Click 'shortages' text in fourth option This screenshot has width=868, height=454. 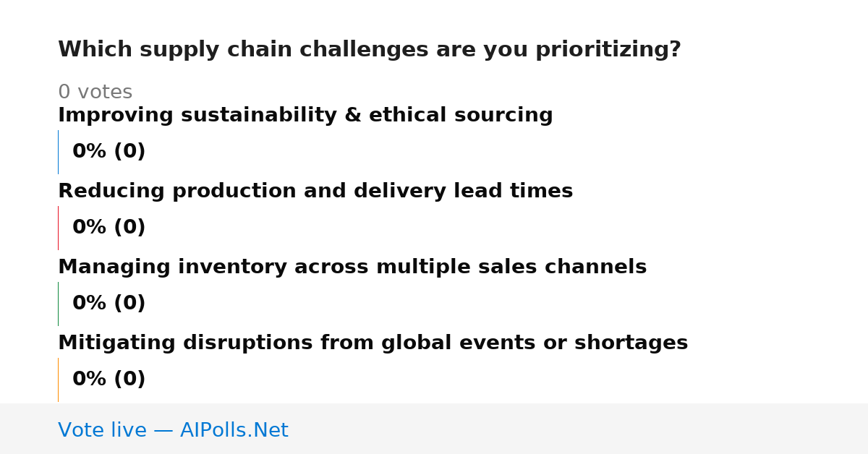631,343
